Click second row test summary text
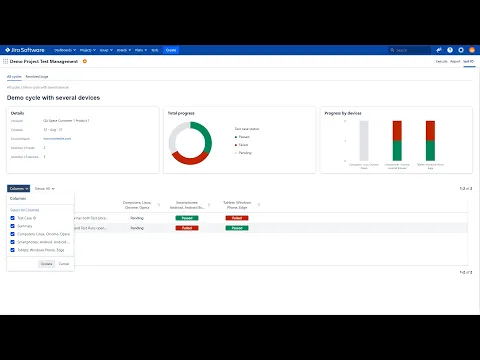Screen dimensions: 480x360 pyautogui.click(x=90, y=228)
